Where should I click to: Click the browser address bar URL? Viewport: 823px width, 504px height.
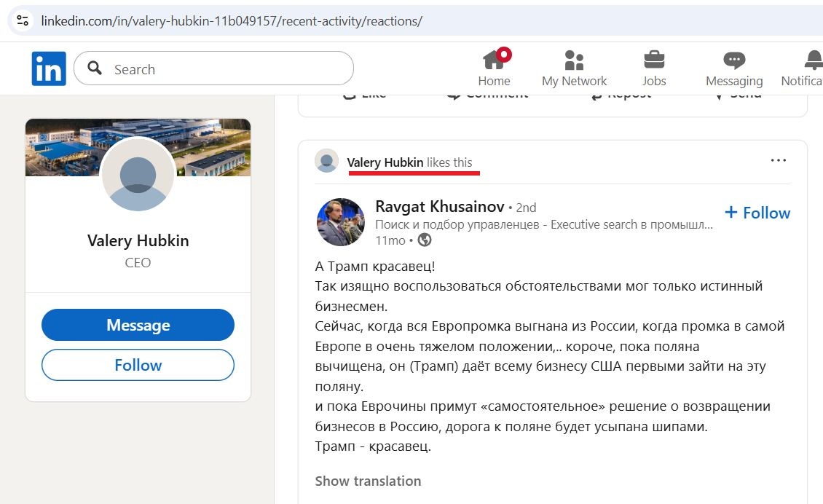232,21
